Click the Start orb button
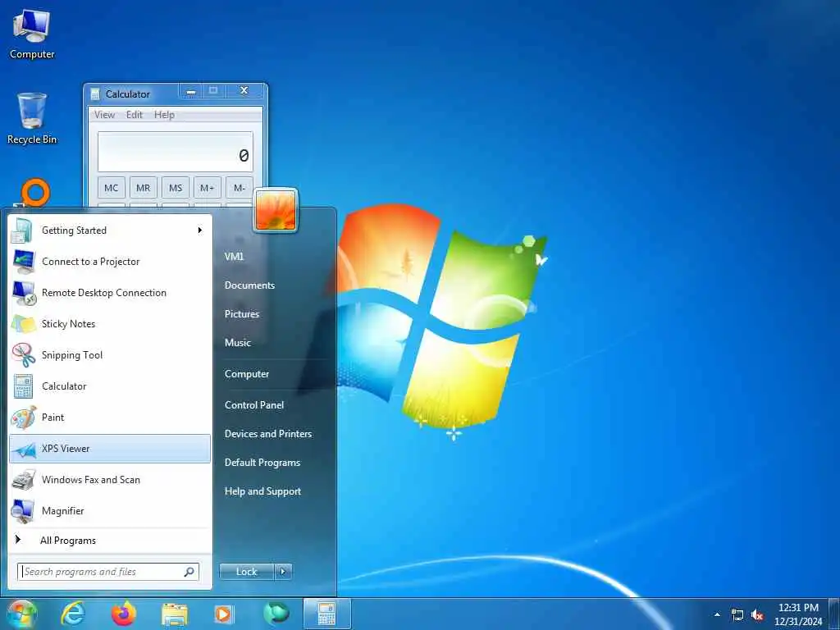840x630 pixels. [21, 614]
